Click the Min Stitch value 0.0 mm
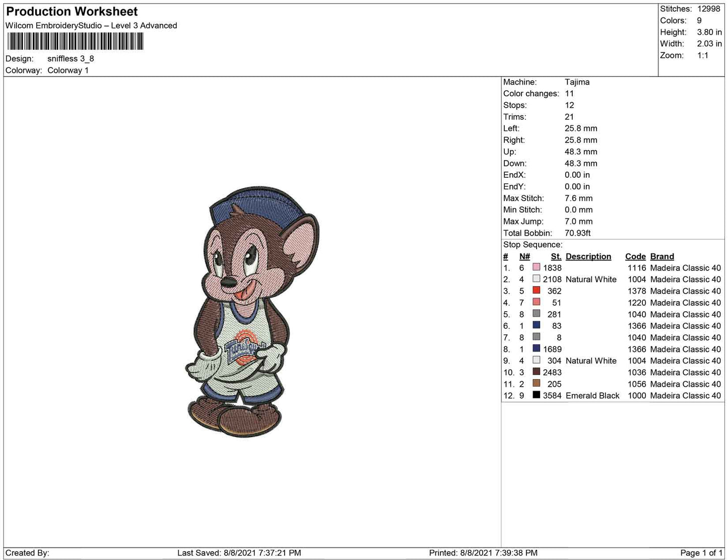The image size is (728, 560). [x=579, y=210]
